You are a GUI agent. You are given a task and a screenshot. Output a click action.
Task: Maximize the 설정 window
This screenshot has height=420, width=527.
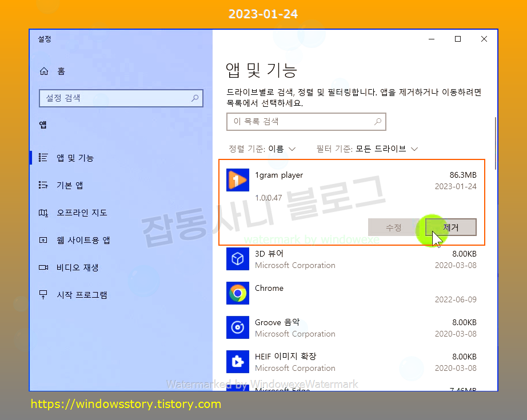point(458,39)
